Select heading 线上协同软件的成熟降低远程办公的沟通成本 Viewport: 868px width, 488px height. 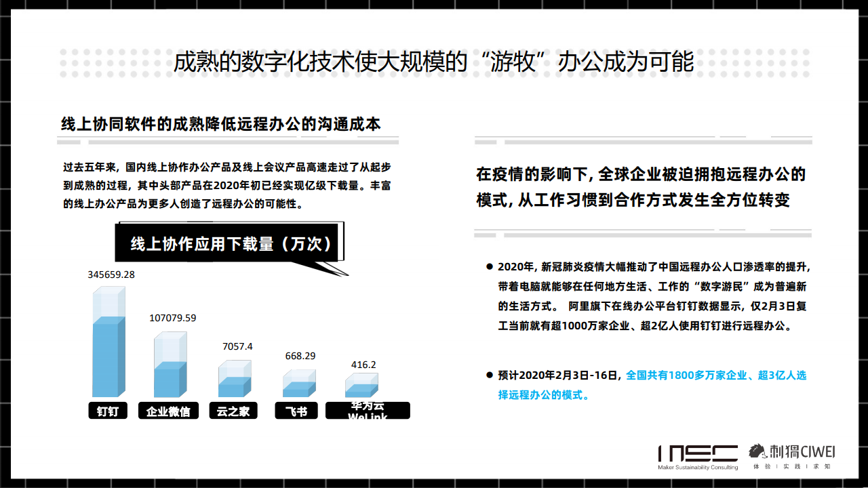click(221, 125)
